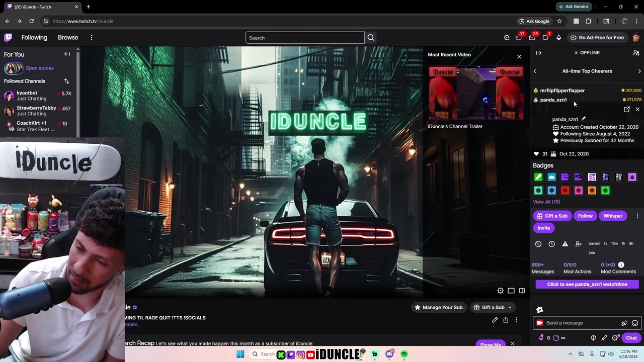The width and height of the screenshot is (644, 362).
Task: Collapse the For You sidebar
Action: tap(67, 54)
